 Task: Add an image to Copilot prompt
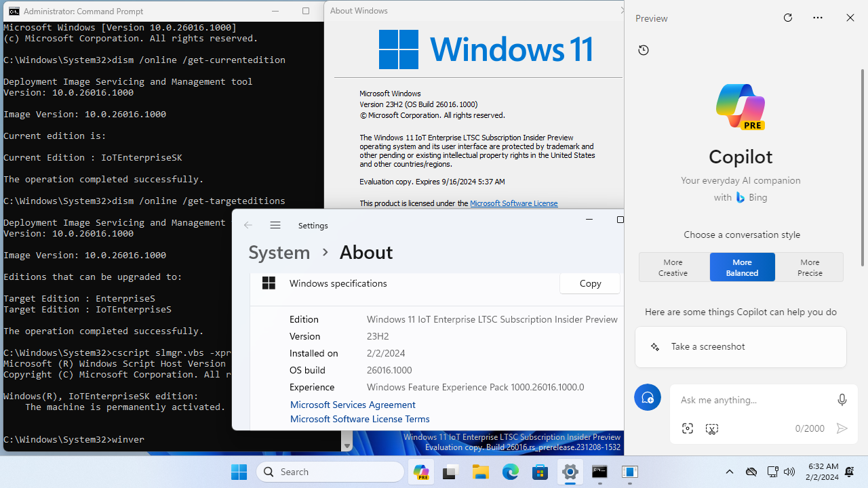[x=688, y=428]
